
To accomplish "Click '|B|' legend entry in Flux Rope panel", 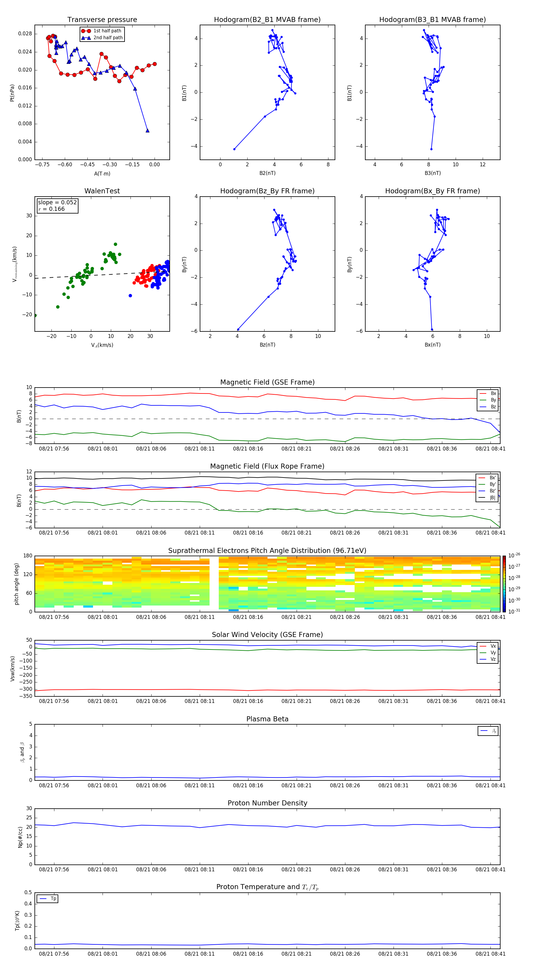I will [487, 498].
